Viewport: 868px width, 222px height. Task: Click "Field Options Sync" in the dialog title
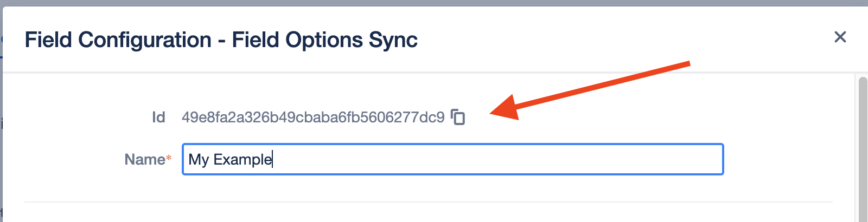click(324, 40)
